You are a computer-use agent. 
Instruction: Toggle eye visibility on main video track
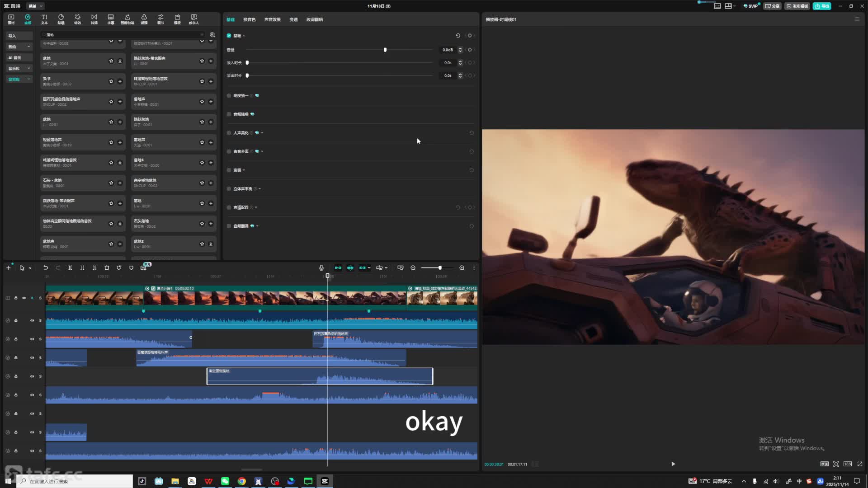click(24, 298)
